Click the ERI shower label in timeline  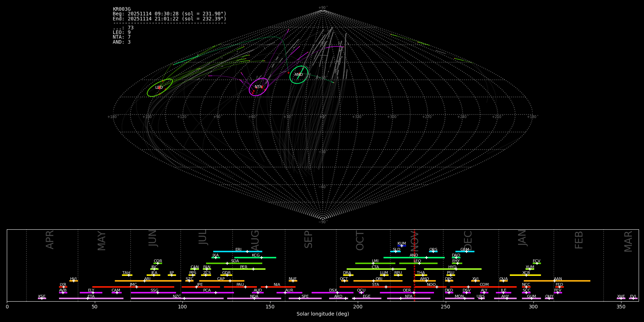239,250
